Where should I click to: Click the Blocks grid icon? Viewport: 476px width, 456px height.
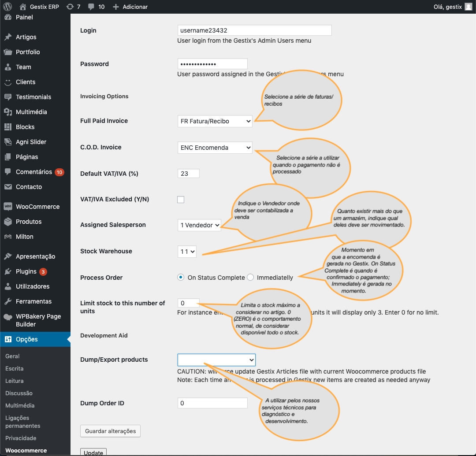(8, 127)
